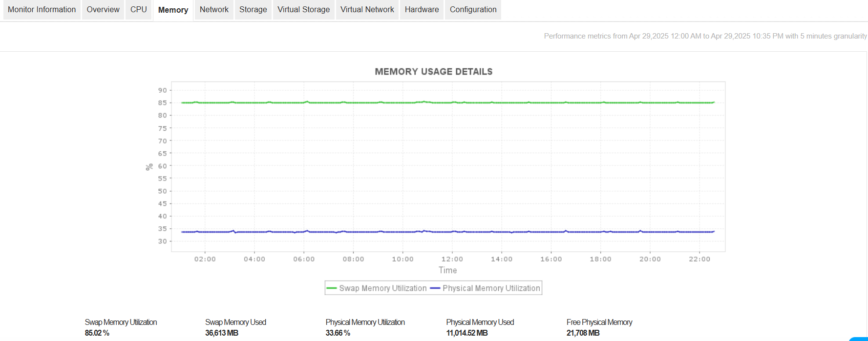Select the Memory tab
This screenshot has height=341, width=868.
click(x=173, y=9)
